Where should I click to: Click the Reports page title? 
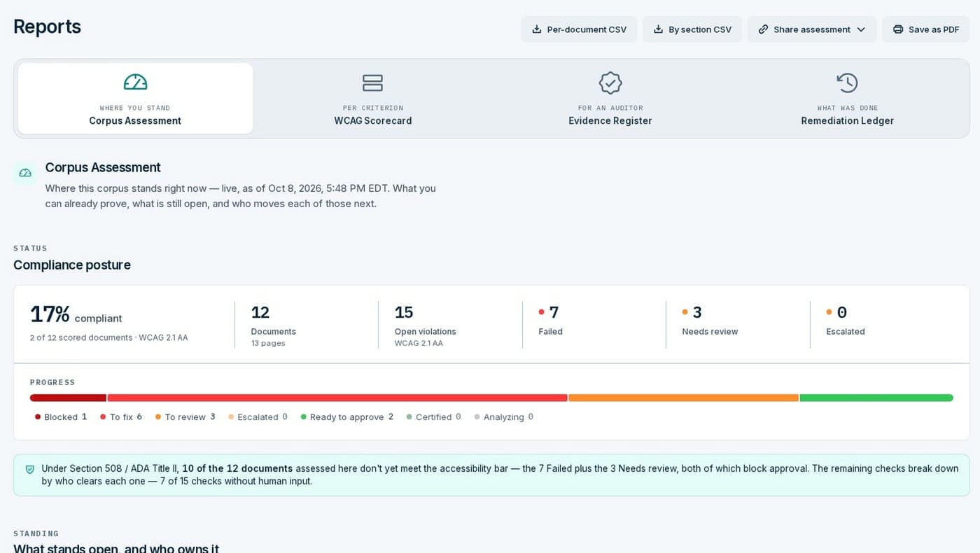coord(47,27)
